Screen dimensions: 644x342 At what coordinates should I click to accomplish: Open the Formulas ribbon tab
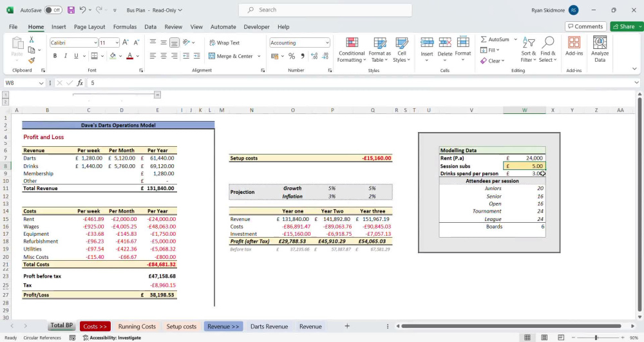125,26
